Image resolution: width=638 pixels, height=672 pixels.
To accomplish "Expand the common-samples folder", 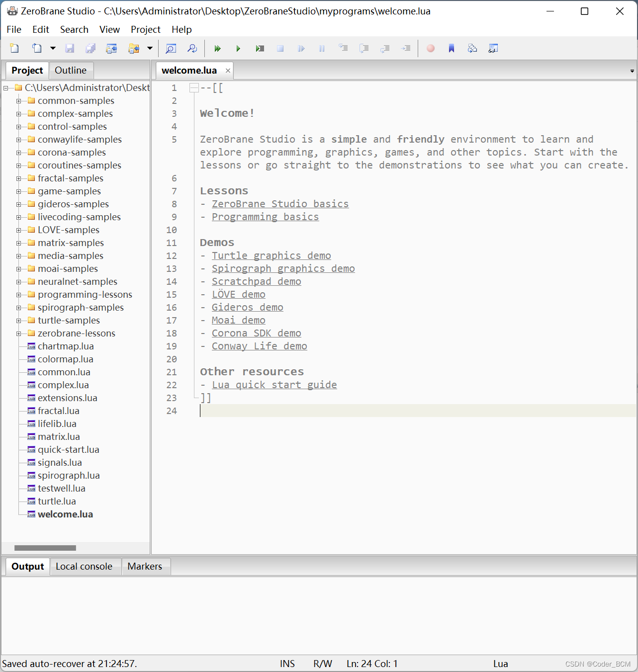I will tap(19, 101).
